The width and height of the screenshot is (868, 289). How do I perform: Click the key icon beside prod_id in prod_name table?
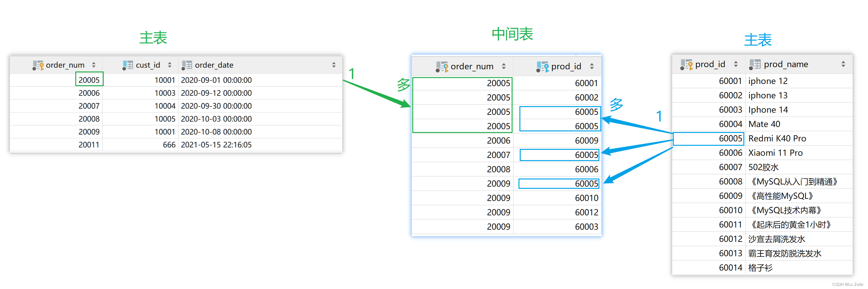click(687, 65)
